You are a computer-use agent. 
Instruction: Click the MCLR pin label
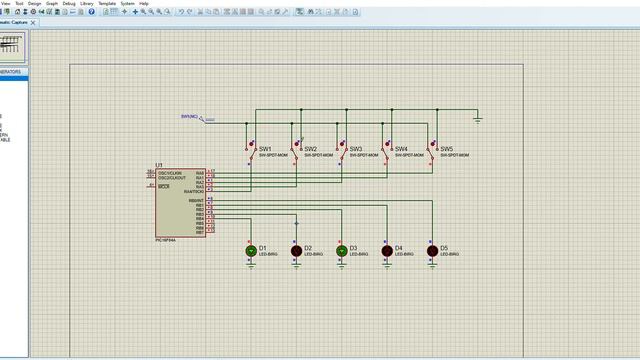click(164, 187)
